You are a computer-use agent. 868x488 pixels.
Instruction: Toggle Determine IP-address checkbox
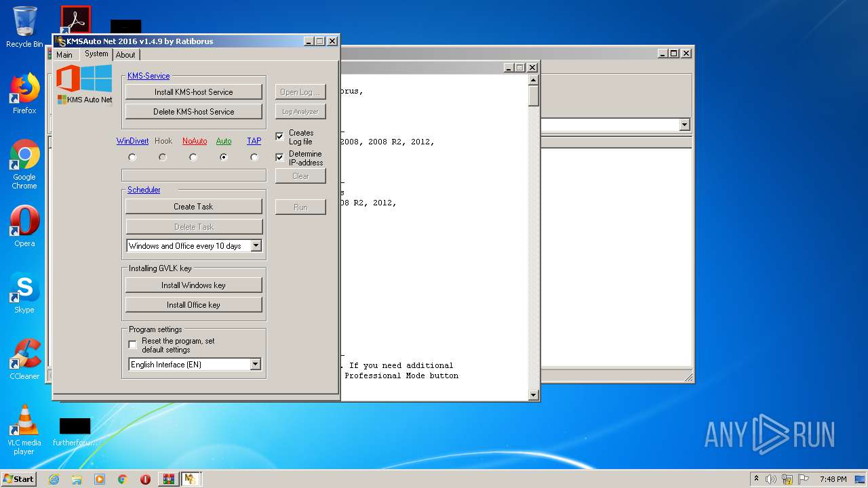pyautogui.click(x=279, y=157)
